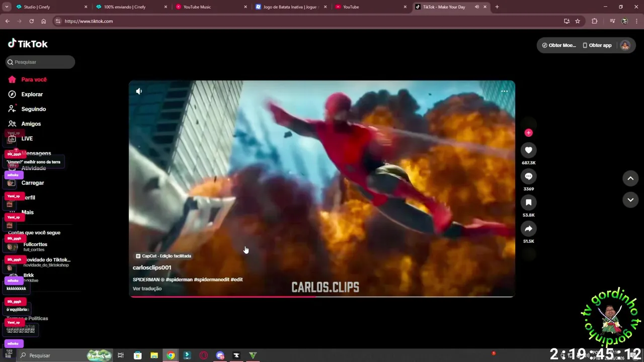Like the Spiderman video with the heart icon
This screenshot has width=644, height=362.
pyautogui.click(x=528, y=150)
